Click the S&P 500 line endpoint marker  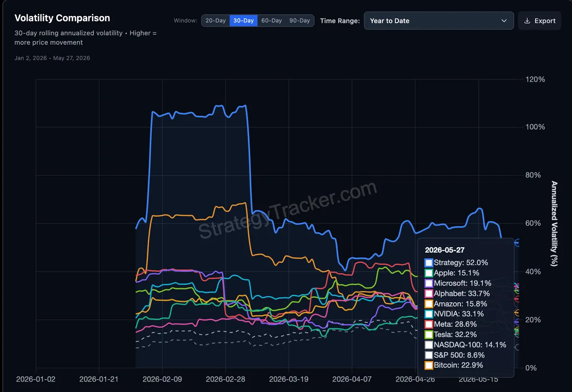pyautogui.click(x=517, y=347)
